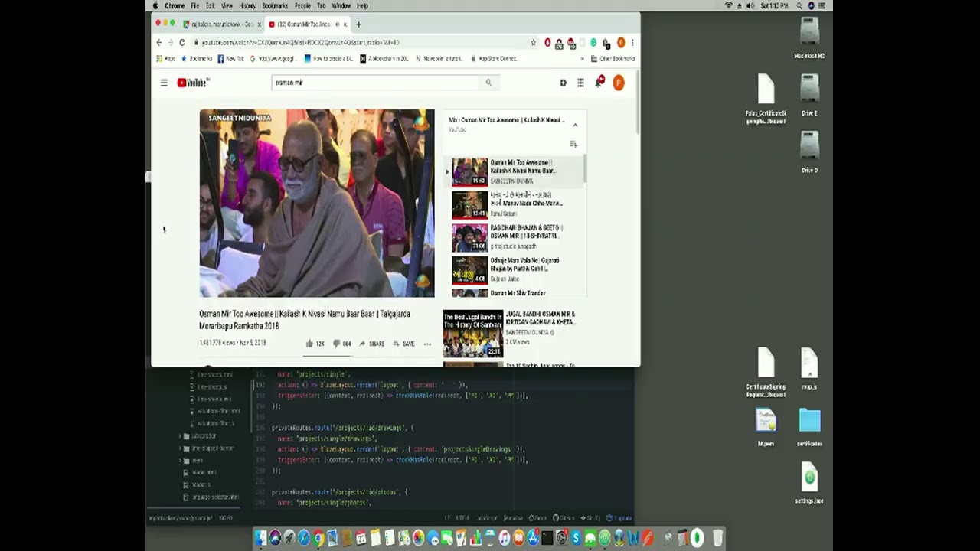Click the GitHub status item in editor
The width and height of the screenshot is (980, 551).
tap(564, 518)
